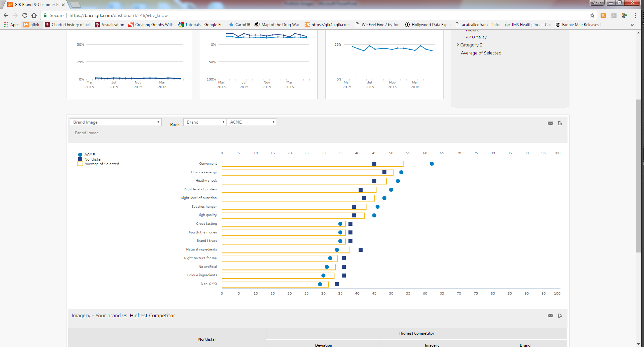Screen dimensions: 644x347
Task: Email the Brand Image chart
Action: point(550,123)
